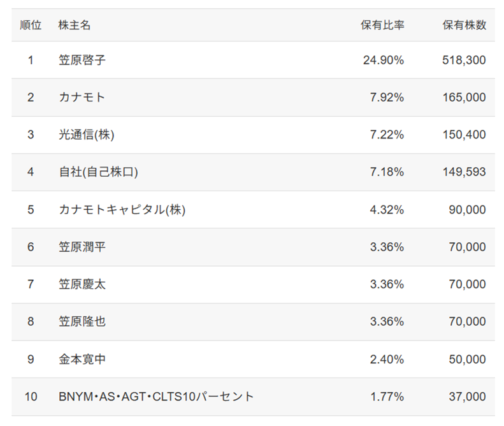Click the 37,000 shares value
The image size is (504, 426).
click(467, 397)
